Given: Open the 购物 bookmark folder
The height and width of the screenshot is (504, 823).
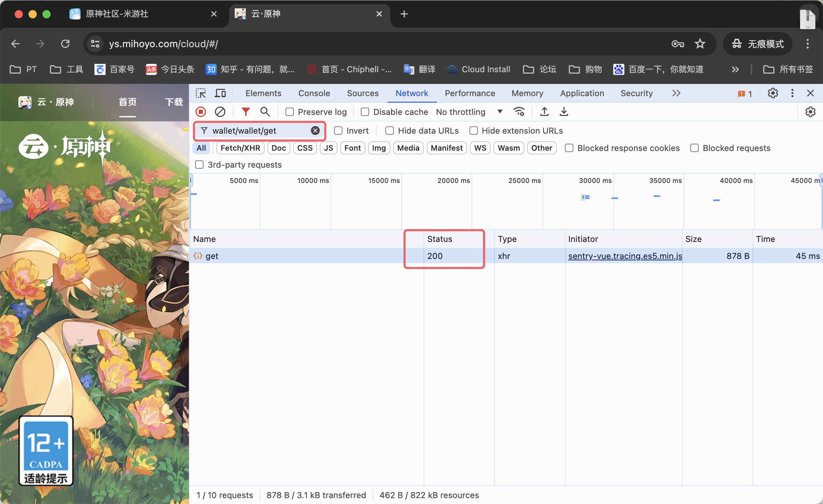Looking at the screenshot, I should pyautogui.click(x=585, y=69).
